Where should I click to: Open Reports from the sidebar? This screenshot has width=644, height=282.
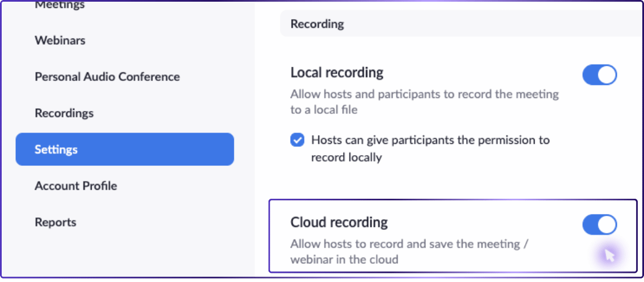[x=56, y=222]
